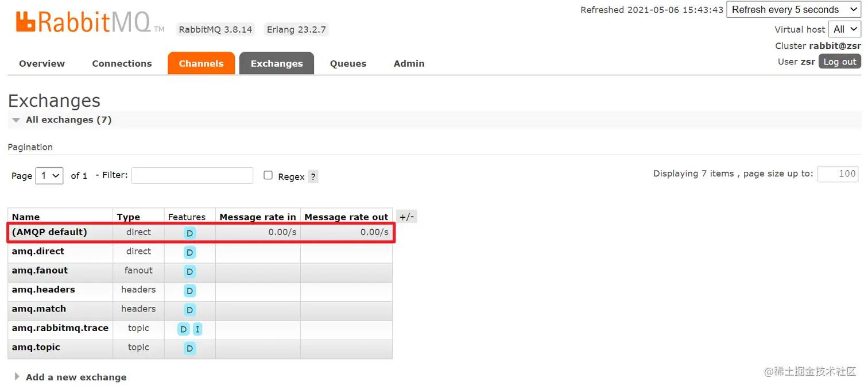Focus the Filter text field

tap(192, 175)
